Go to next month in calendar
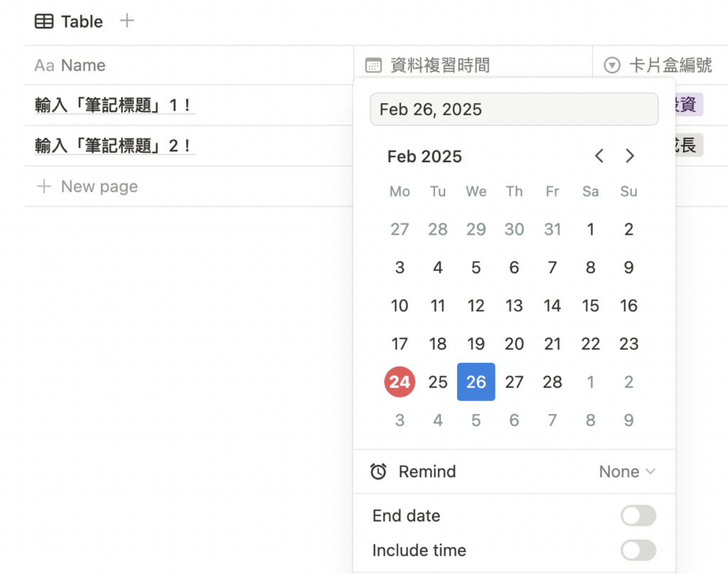This screenshot has width=728, height=574. (629, 156)
